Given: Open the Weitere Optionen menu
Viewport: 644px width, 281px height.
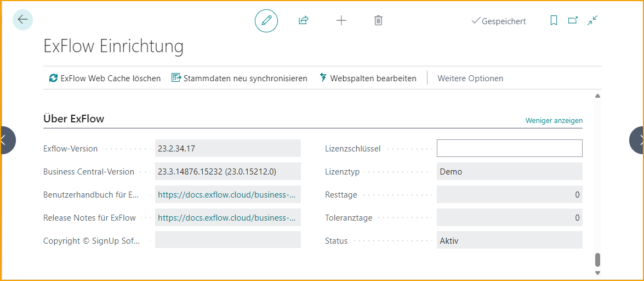Looking at the screenshot, I should (470, 78).
